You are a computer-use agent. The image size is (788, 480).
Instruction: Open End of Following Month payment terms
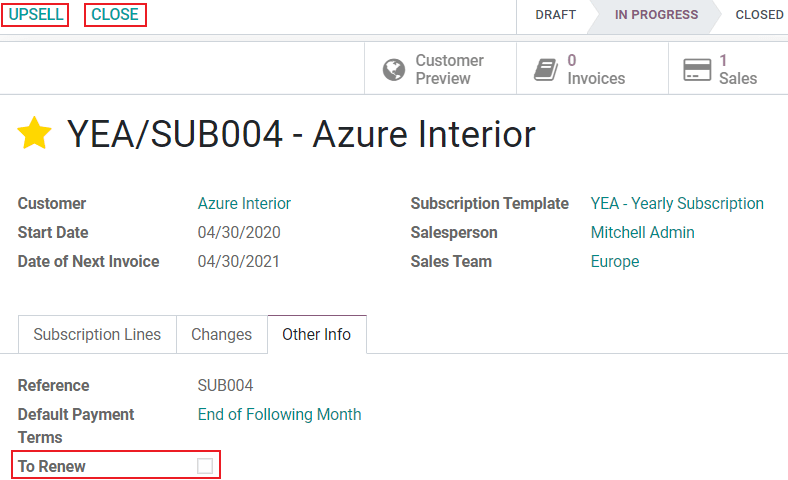pyautogui.click(x=279, y=414)
